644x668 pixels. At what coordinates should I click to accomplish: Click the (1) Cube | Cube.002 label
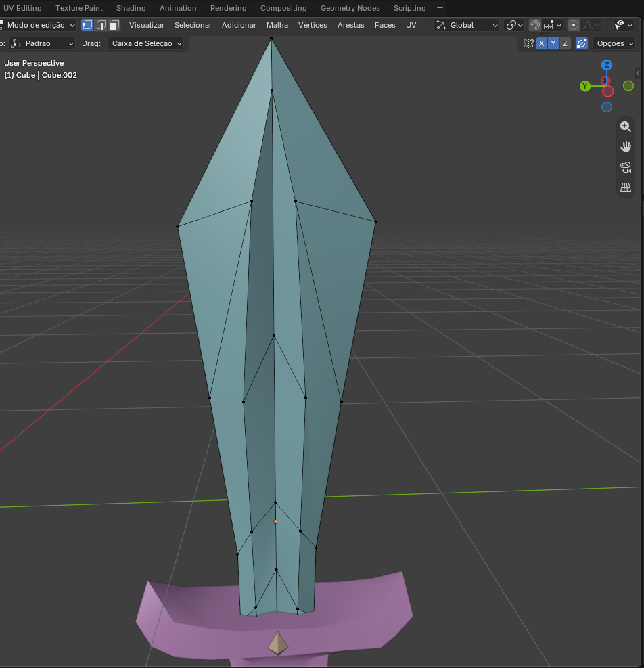tap(41, 75)
